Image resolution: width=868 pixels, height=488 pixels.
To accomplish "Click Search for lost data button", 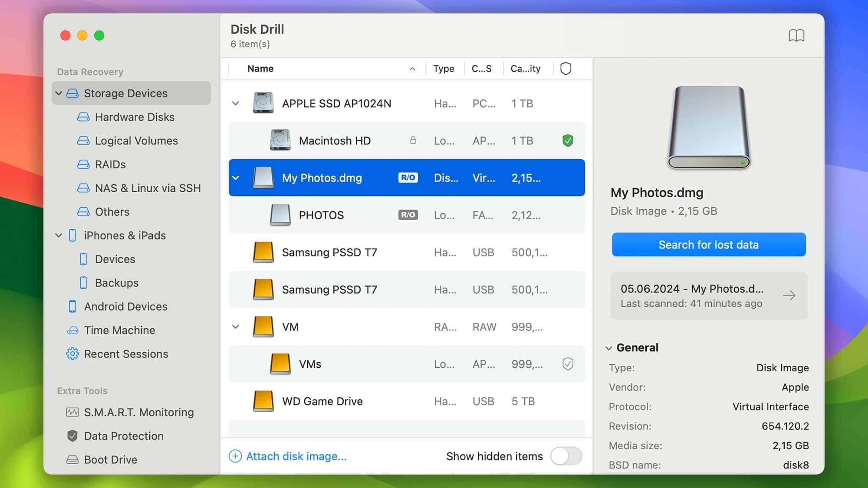I will click(708, 245).
